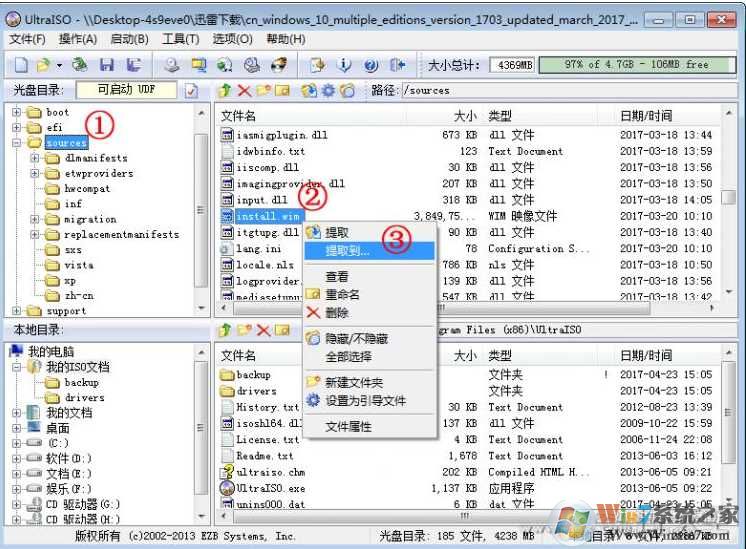Screen dimensions: 746x549
Task: Open dropdown arrow next to Open icon
Action: [x=59, y=65]
